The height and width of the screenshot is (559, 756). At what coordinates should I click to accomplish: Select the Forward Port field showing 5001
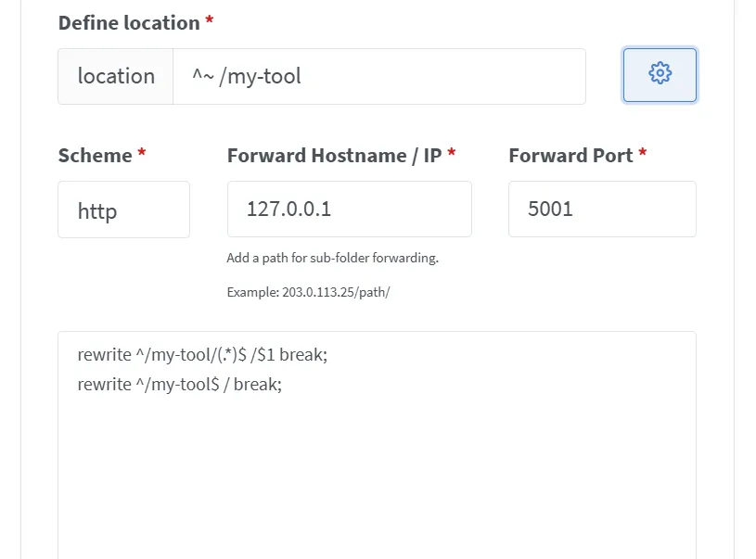(x=602, y=209)
